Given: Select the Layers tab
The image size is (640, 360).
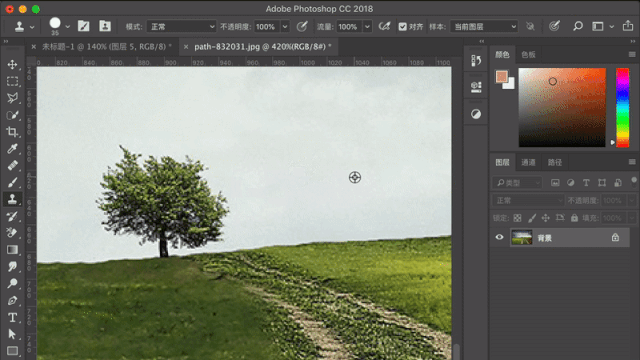Looking at the screenshot, I should 502,162.
